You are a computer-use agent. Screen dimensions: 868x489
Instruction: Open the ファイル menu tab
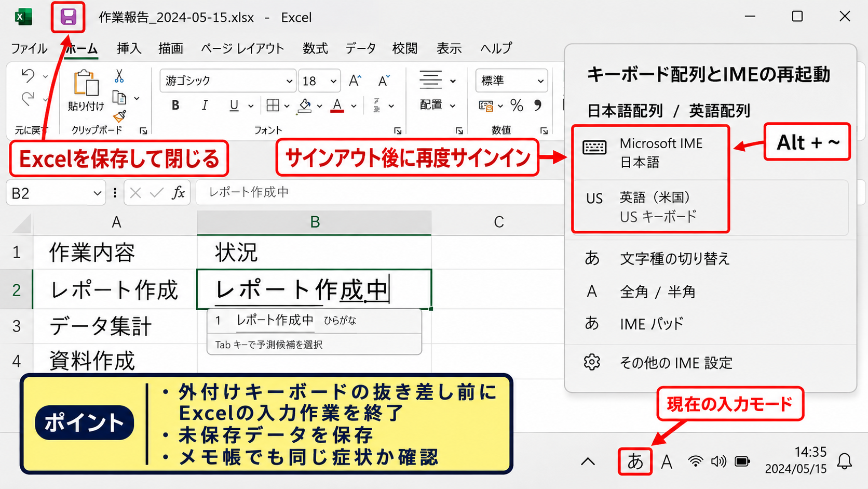29,48
